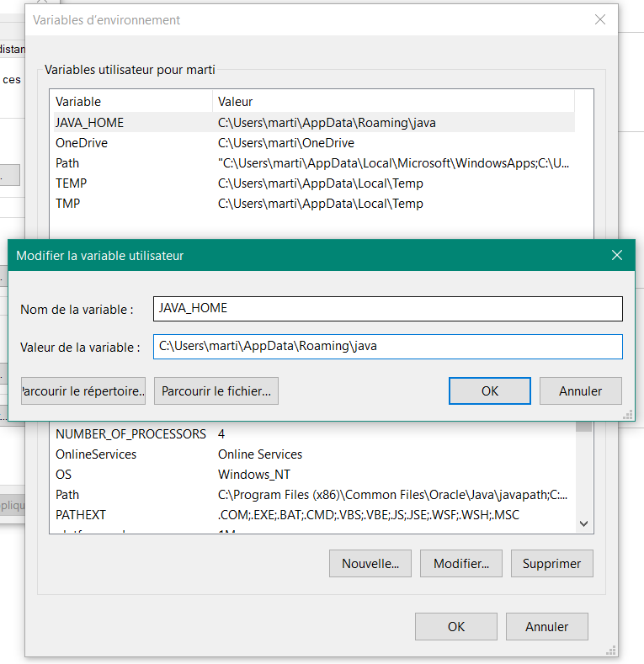Image resolution: width=644 pixels, height=664 pixels.
Task: Click the Valeur de la variable field
Action: (x=387, y=347)
